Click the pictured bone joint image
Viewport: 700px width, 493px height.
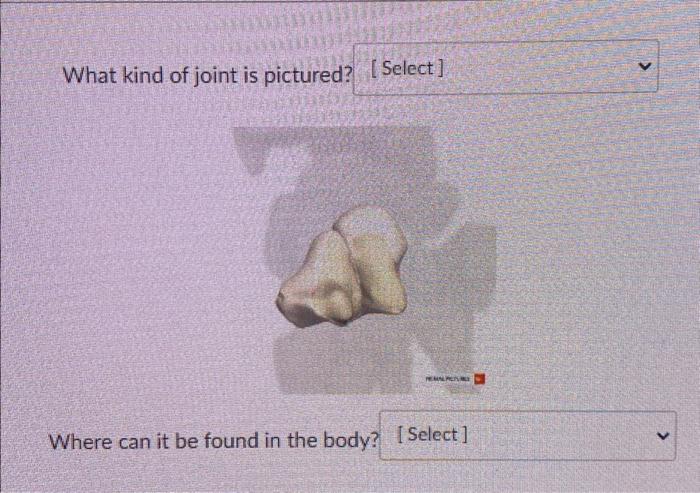364,260
